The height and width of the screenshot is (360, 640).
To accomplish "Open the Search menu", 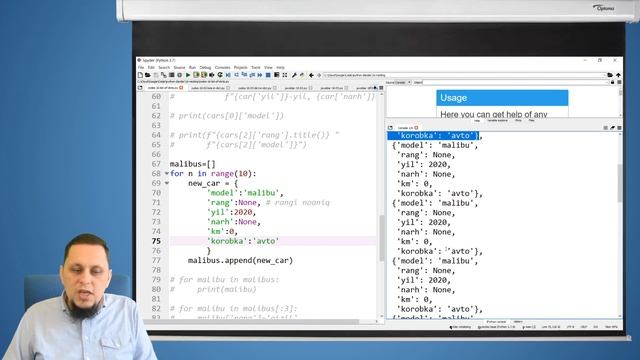I will [x=164, y=67].
